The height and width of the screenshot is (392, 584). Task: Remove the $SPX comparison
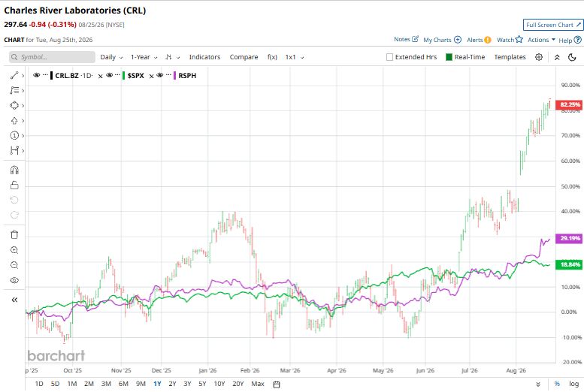pyautogui.click(x=100, y=76)
